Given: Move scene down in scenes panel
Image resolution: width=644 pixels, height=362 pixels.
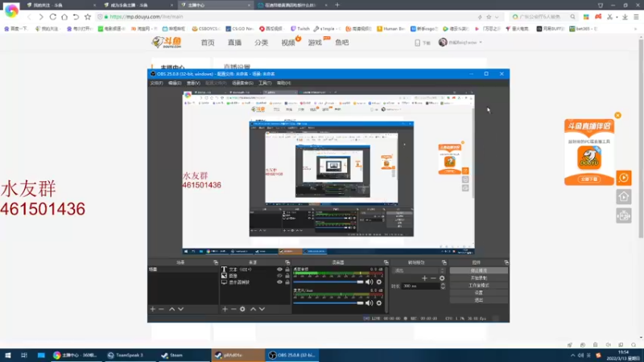Looking at the screenshot, I should pos(180,309).
